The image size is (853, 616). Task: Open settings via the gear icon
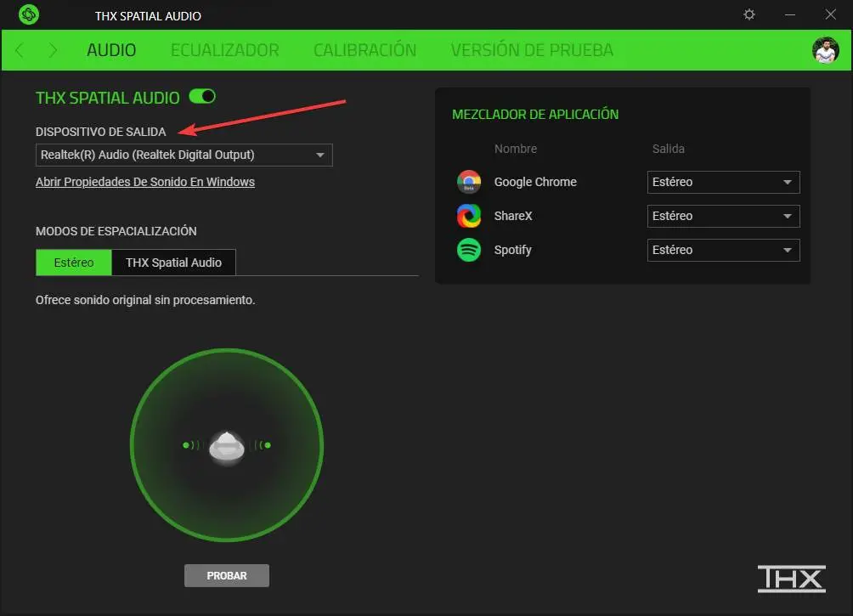(749, 14)
